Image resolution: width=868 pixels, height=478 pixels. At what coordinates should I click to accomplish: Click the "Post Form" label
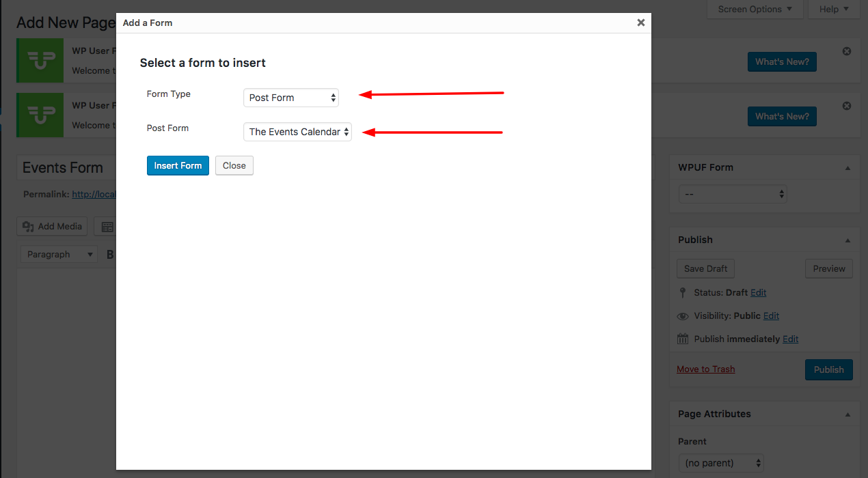pos(167,128)
